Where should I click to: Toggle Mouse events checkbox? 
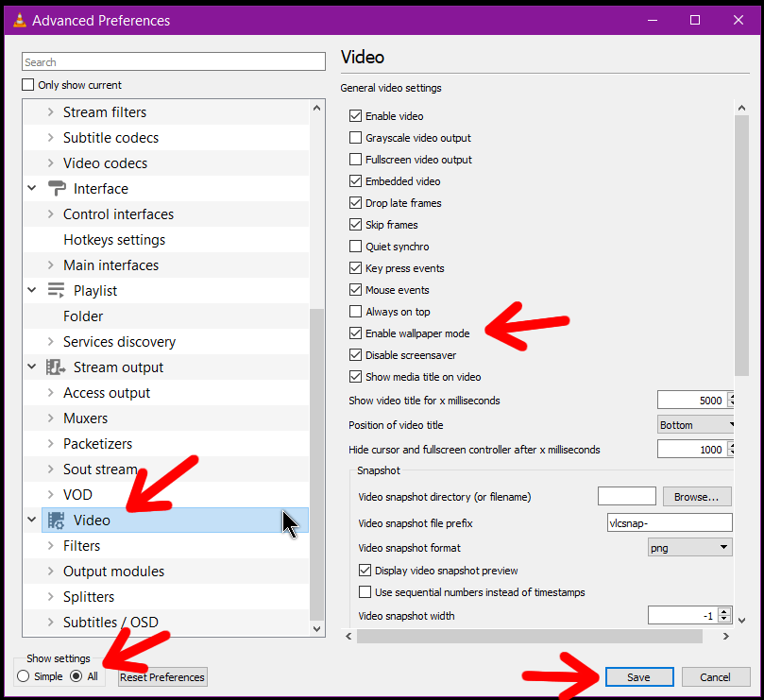click(355, 290)
